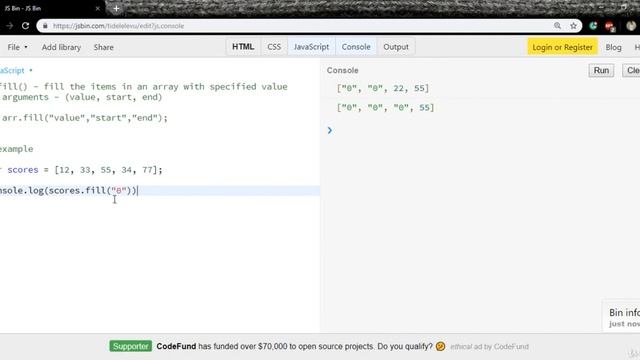Screen dimensions: 640x360
Task: Click the arr.fill syntax line
Action: [x=84, y=118]
